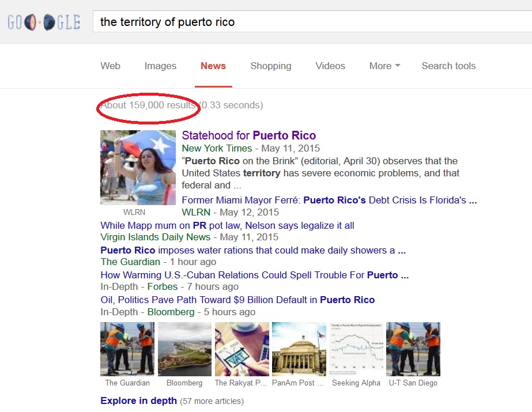Click The Rakyat Post VAT thumbnail

click(x=242, y=349)
